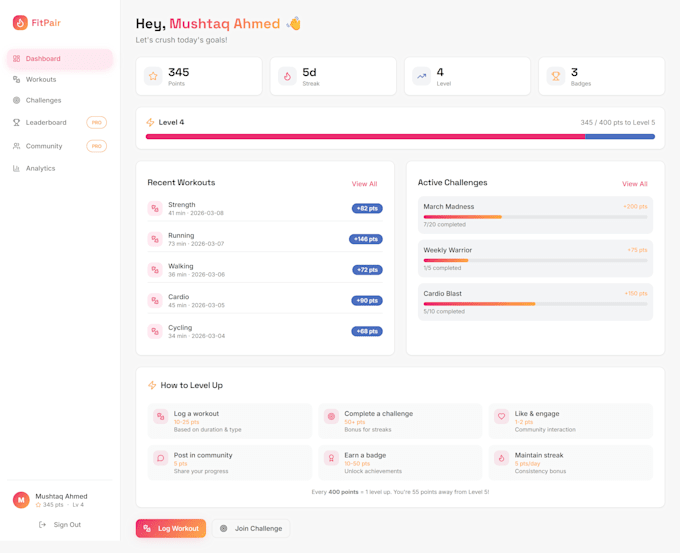680x553 pixels.
Task: Click the flame icon on Streak card
Action: click(x=287, y=76)
